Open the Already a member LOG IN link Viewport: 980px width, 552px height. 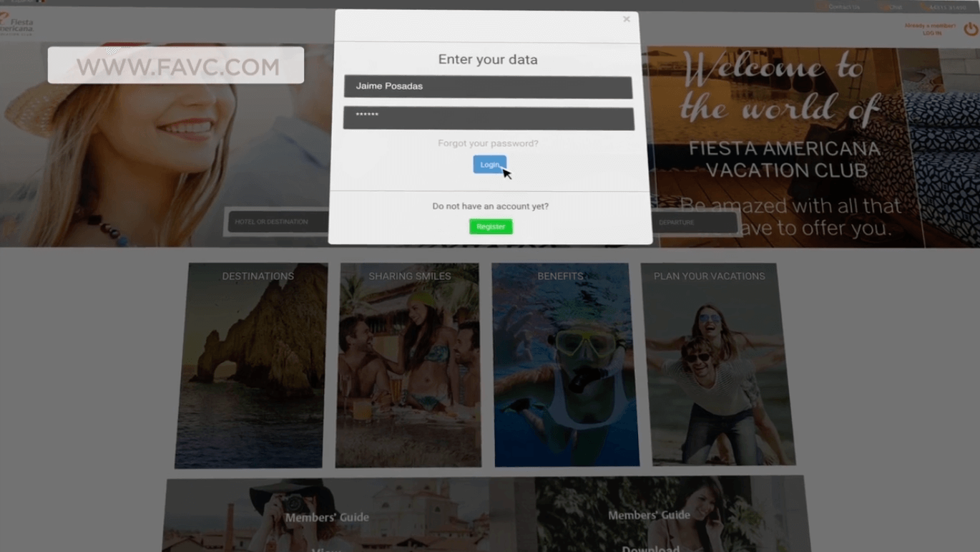[x=930, y=29]
